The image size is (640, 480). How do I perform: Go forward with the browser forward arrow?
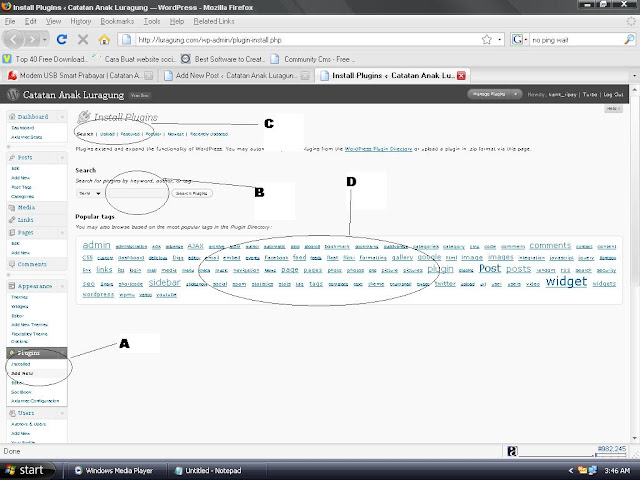coord(32,40)
